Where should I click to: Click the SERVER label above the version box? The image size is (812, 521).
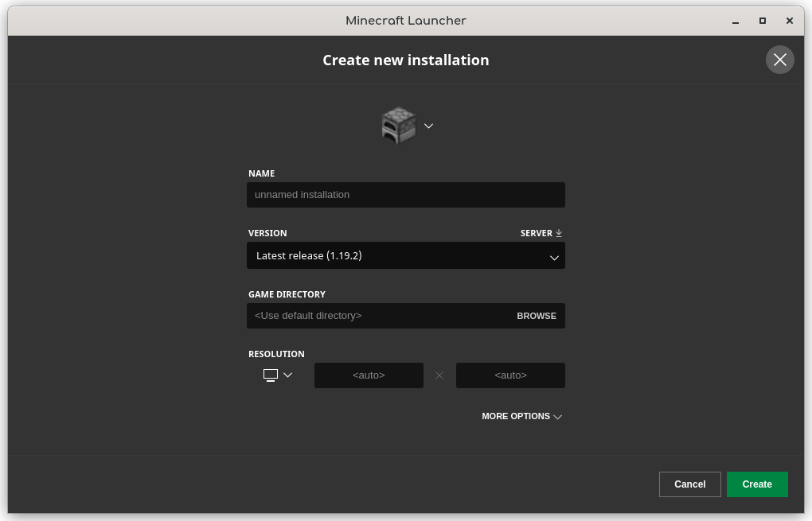(x=536, y=233)
